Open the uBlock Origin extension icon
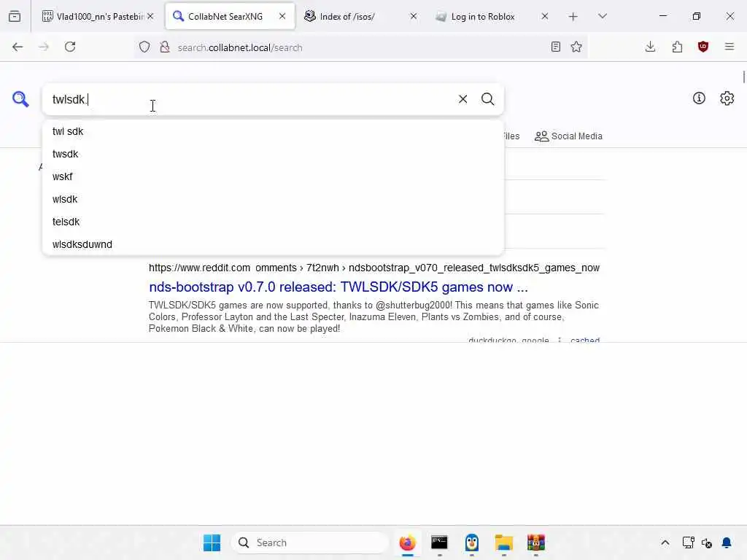Screen dimensions: 747x560 [703, 47]
